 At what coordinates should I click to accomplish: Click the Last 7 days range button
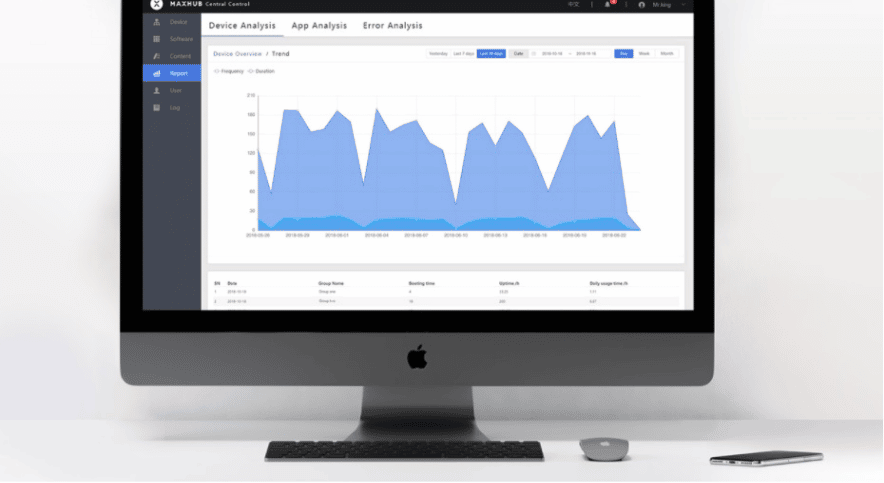[464, 53]
